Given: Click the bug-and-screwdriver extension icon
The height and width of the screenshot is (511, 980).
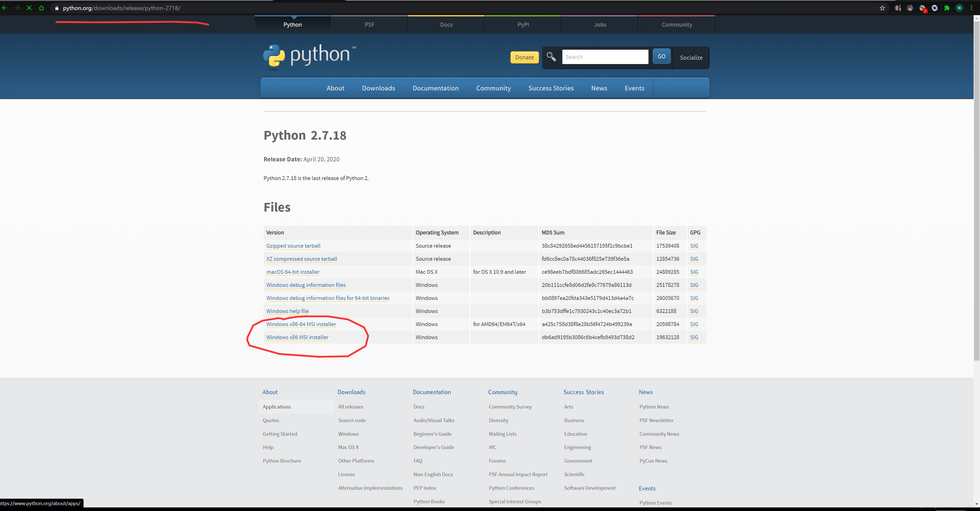Looking at the screenshot, I should click(x=898, y=8).
